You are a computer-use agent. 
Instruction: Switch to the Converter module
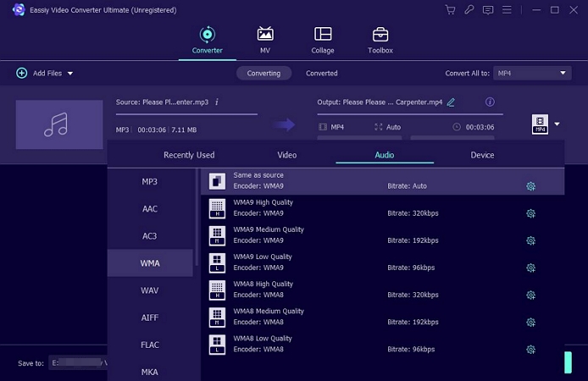pos(207,41)
